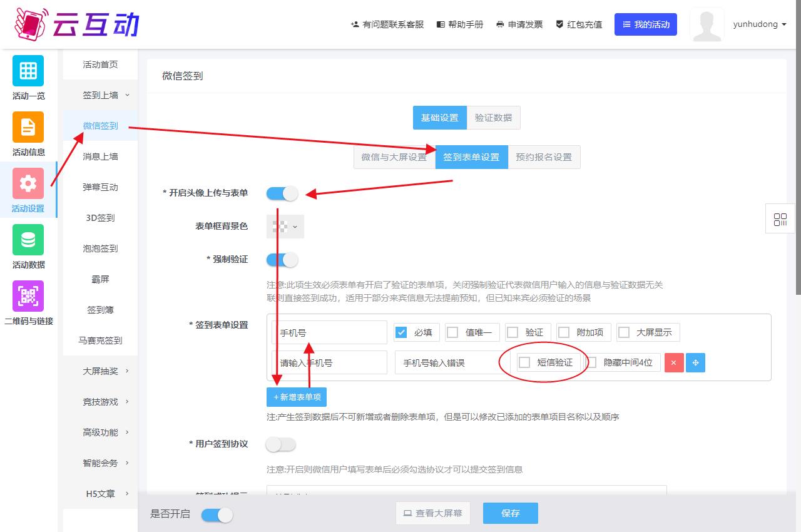
Task: Click the 活动设置 gear icon
Action: coord(28,183)
